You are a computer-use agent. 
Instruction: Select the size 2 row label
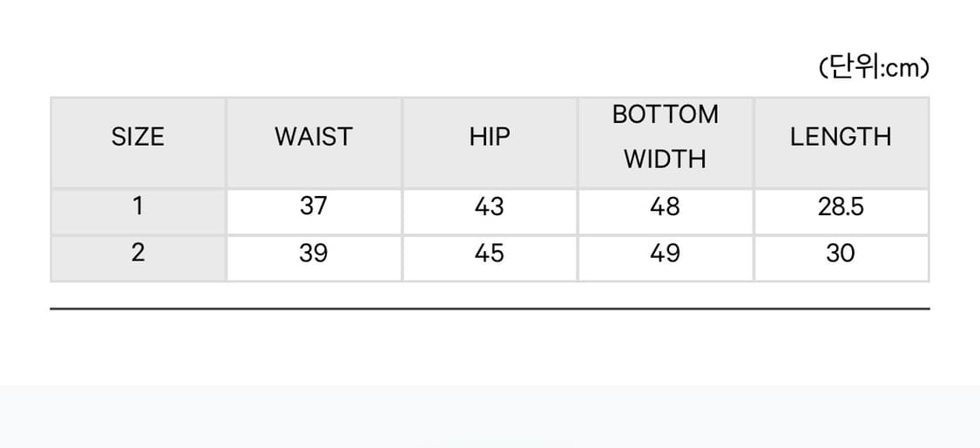(138, 254)
